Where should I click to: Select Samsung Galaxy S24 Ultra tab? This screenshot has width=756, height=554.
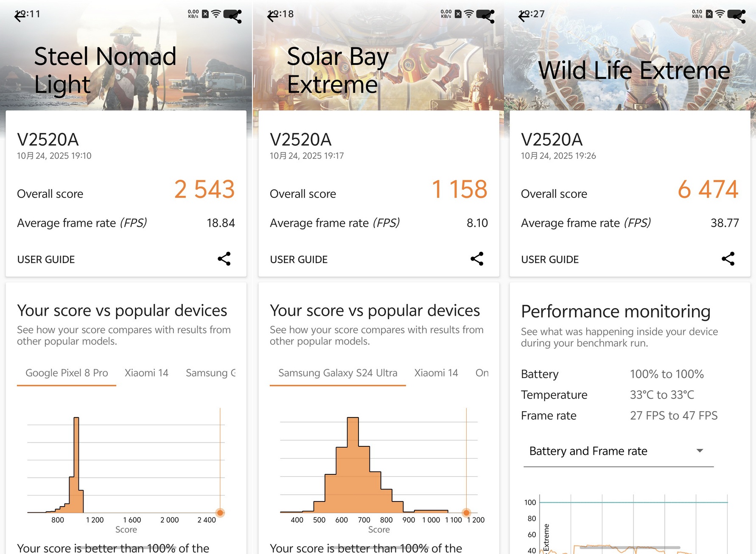click(x=338, y=373)
